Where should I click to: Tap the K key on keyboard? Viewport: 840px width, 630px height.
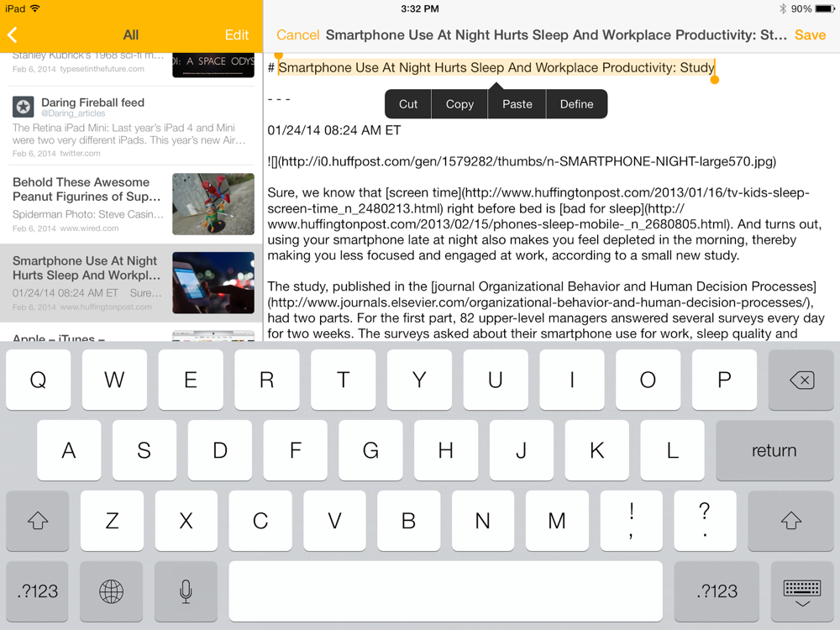point(596,450)
